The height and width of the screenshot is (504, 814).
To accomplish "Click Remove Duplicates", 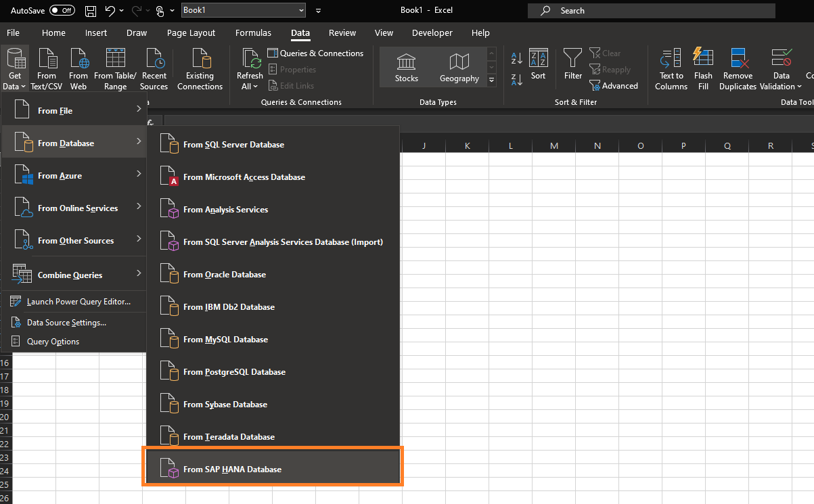I will click(738, 70).
